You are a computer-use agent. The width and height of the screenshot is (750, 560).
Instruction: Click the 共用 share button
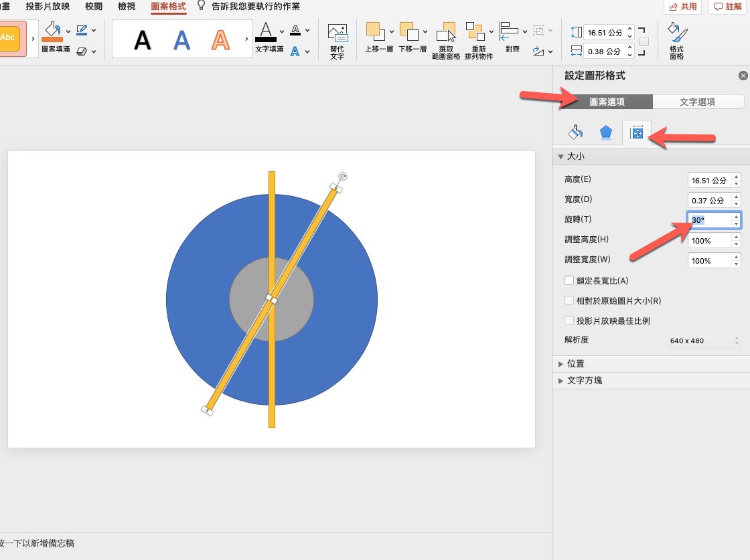(682, 7)
